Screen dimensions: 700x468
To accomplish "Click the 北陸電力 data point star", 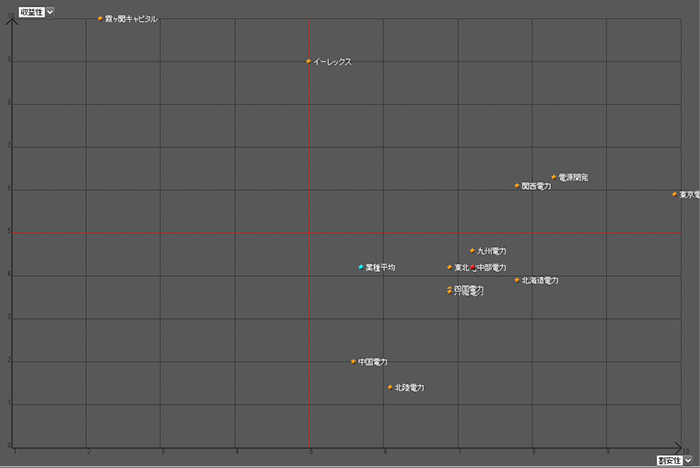I will [x=390, y=387].
